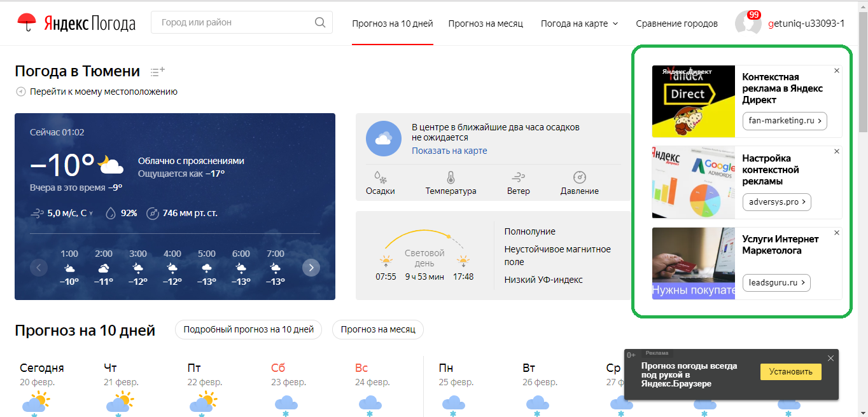
Task: Open the fan-marketing.ru ad link
Action: point(784,120)
